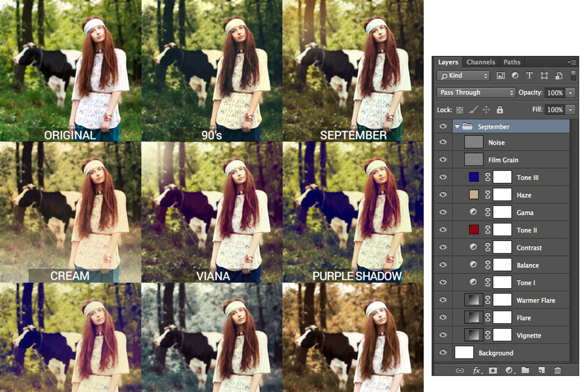Delete layer trash icon
Viewport: 588px width, 392px height.
coord(557,370)
